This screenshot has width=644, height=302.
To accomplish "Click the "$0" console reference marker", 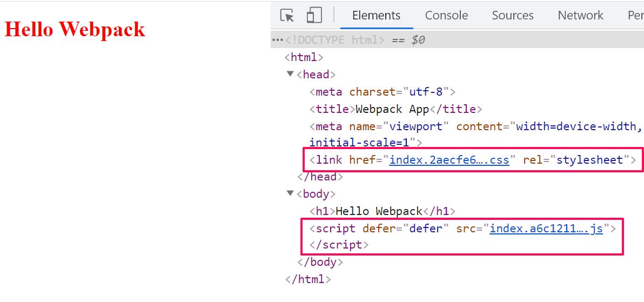I will tap(418, 41).
